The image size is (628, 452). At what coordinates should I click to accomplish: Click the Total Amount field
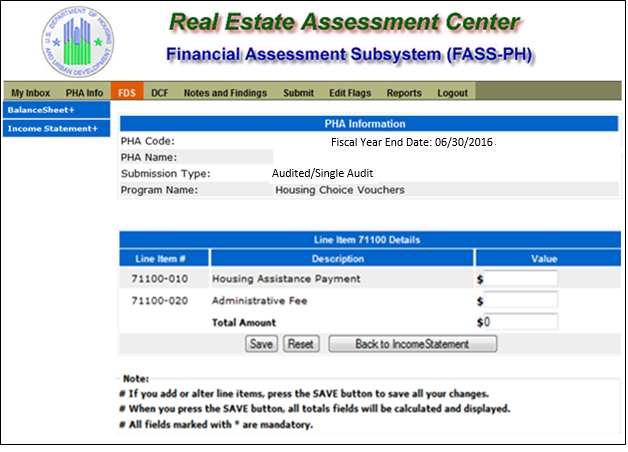pyautogui.click(x=520, y=322)
